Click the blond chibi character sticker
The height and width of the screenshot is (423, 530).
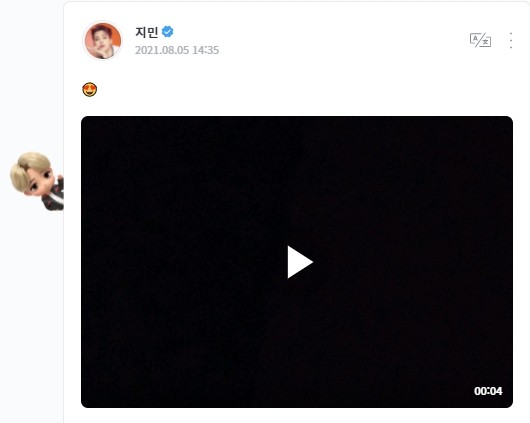click(x=37, y=181)
